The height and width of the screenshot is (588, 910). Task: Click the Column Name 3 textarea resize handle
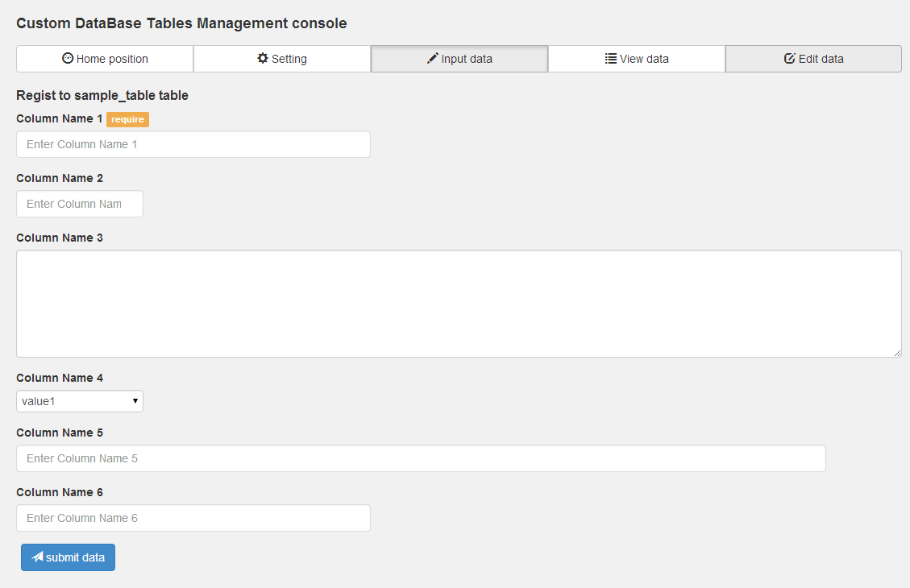click(897, 353)
